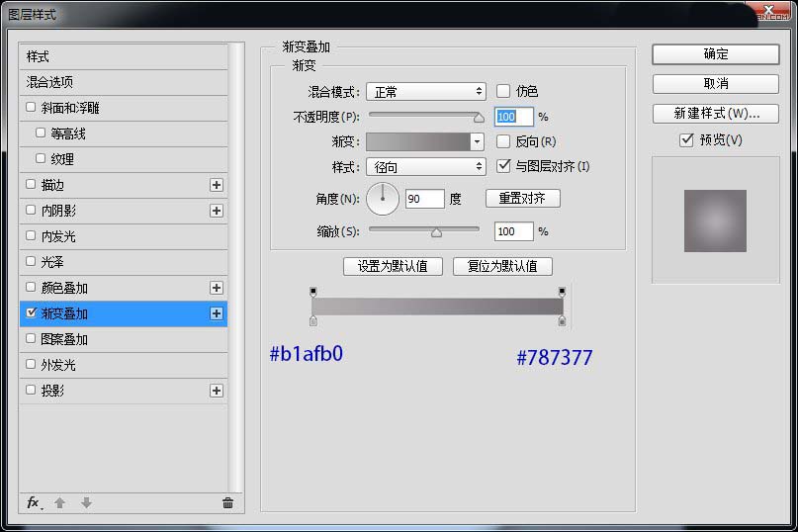
Task: Expand the gradient picker dropdown arrow
Action: click(478, 142)
